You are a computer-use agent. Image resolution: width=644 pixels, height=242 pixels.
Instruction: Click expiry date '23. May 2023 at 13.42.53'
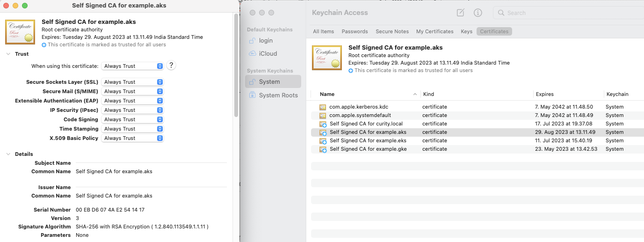566,149
